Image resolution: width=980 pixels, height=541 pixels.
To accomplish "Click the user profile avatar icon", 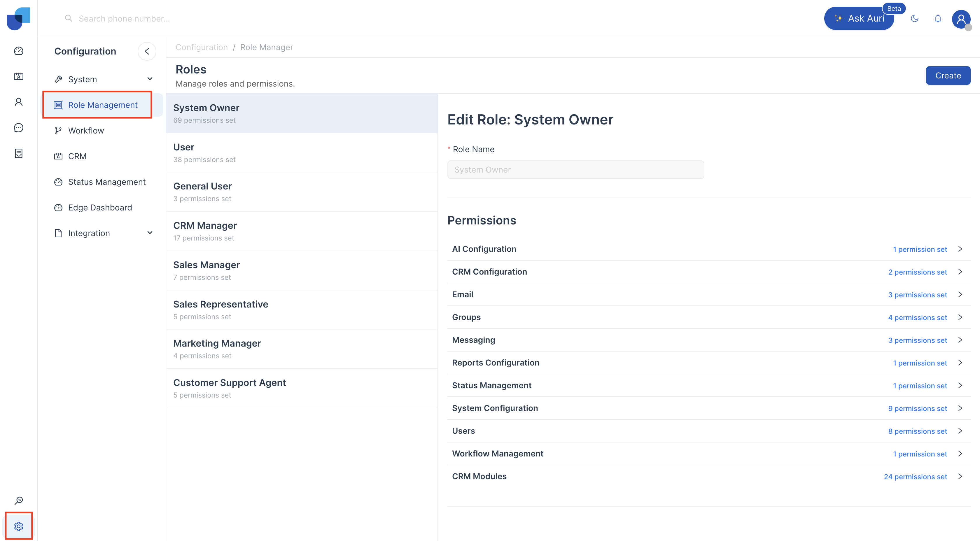I will (x=961, y=19).
